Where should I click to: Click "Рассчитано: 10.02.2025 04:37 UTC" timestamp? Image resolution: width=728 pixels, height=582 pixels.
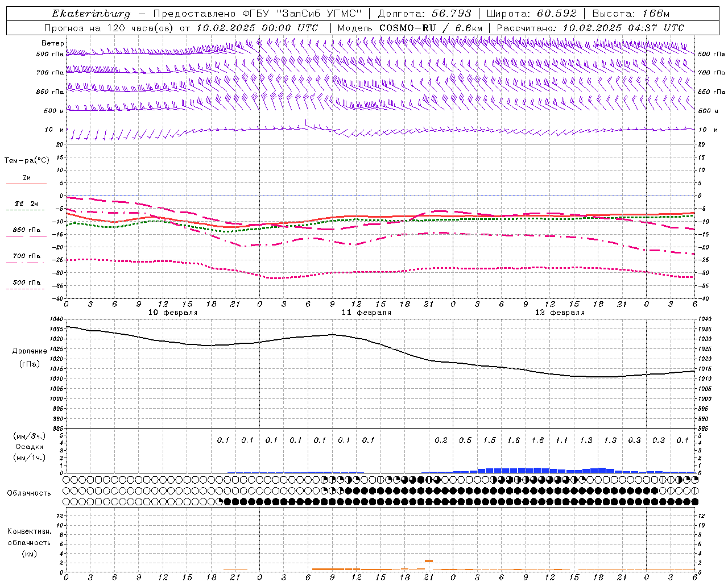coord(590,28)
